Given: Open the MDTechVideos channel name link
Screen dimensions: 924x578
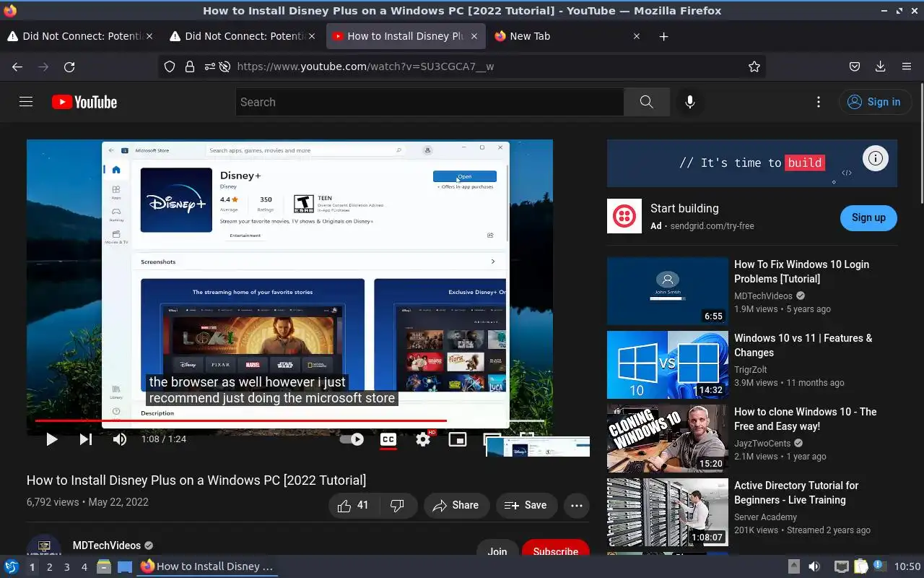Looking at the screenshot, I should tap(107, 546).
